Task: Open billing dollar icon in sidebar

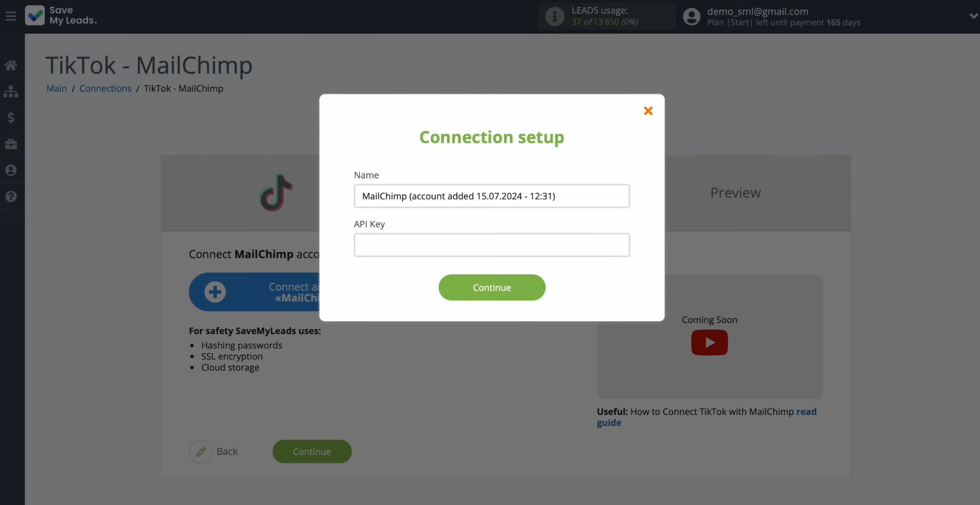Action: (11, 118)
